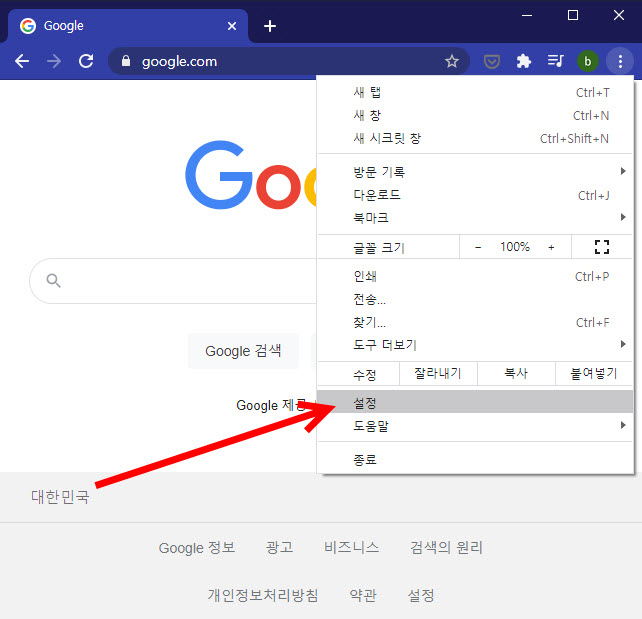Click the 100% zoom value
The image size is (642, 619).
pyautogui.click(x=514, y=247)
